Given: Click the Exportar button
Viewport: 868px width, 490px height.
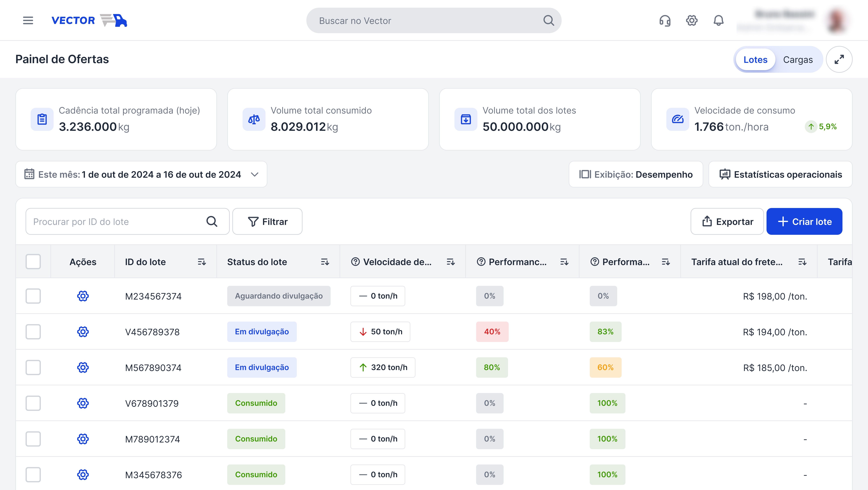Looking at the screenshot, I should tap(727, 222).
